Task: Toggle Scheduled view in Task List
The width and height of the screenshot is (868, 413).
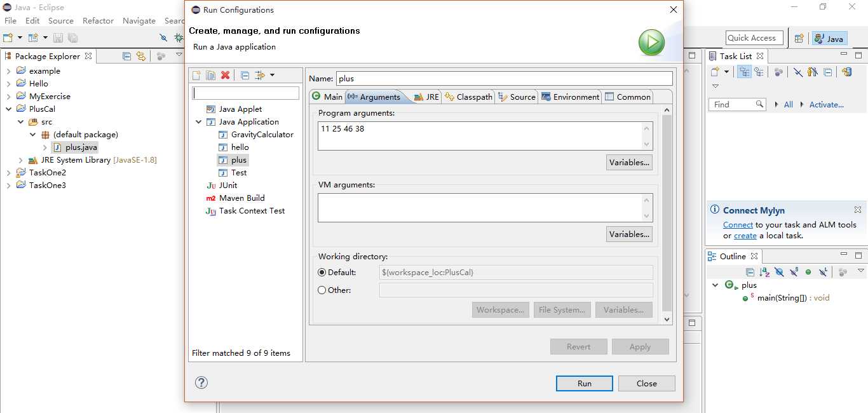Action: pyautogui.click(x=759, y=72)
